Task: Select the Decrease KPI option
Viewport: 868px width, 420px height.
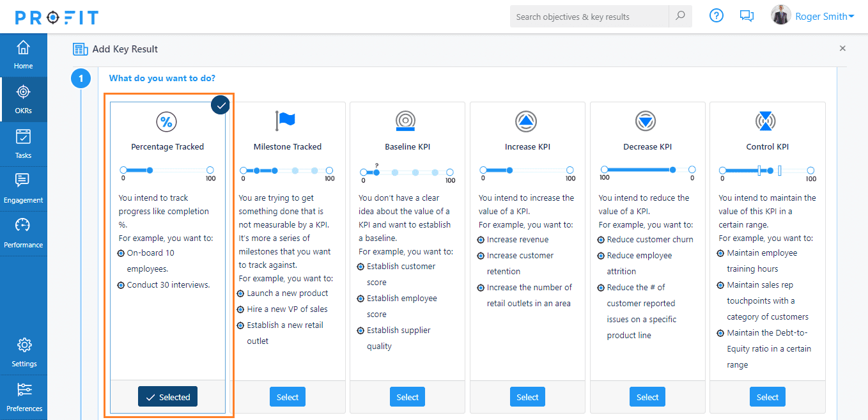Action: coord(647,397)
